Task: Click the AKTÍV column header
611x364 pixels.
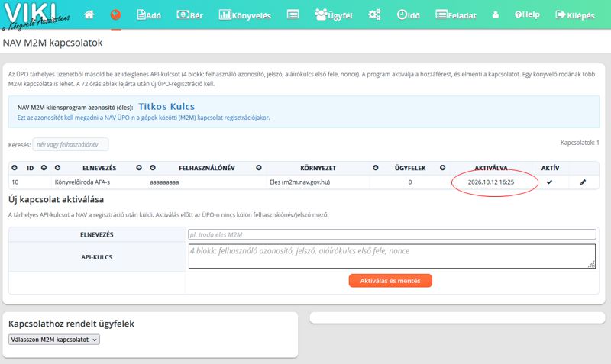Action: 550,168
